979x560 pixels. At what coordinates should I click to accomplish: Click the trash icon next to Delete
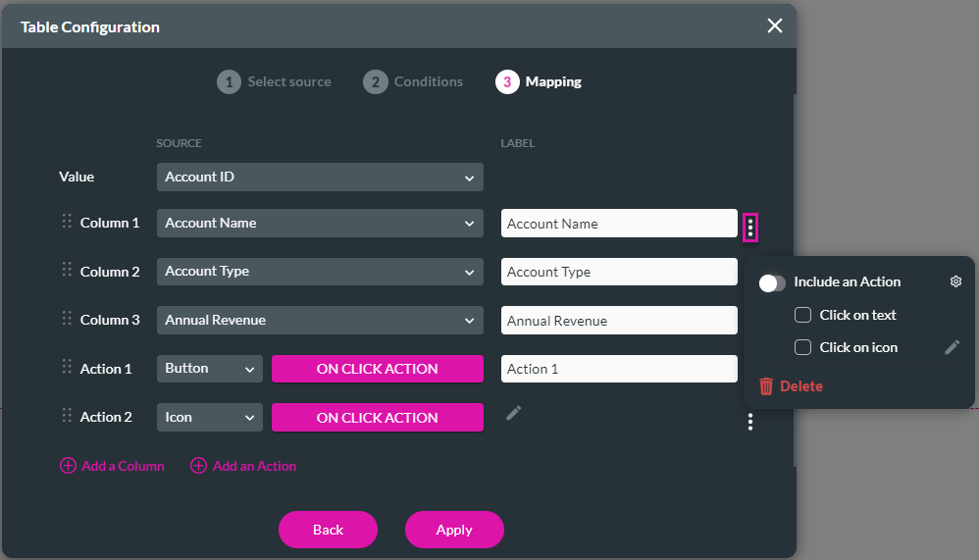[766, 385]
